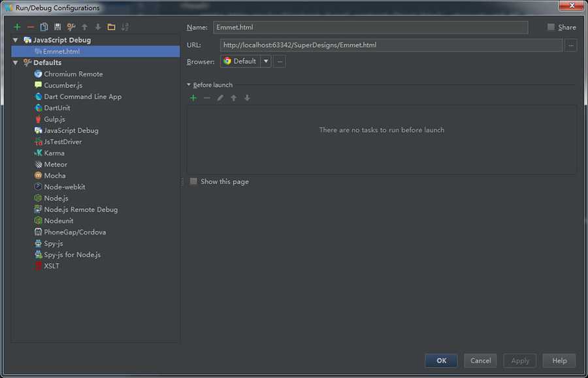Select the Spy-js default
Screen dimensions: 588x378
click(x=49, y=243)
